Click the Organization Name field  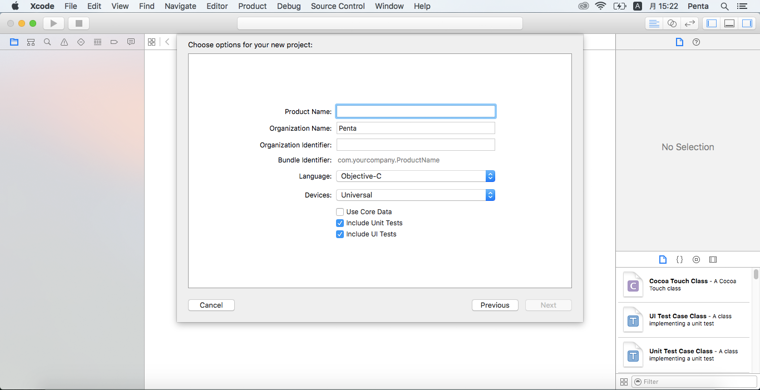[416, 128]
